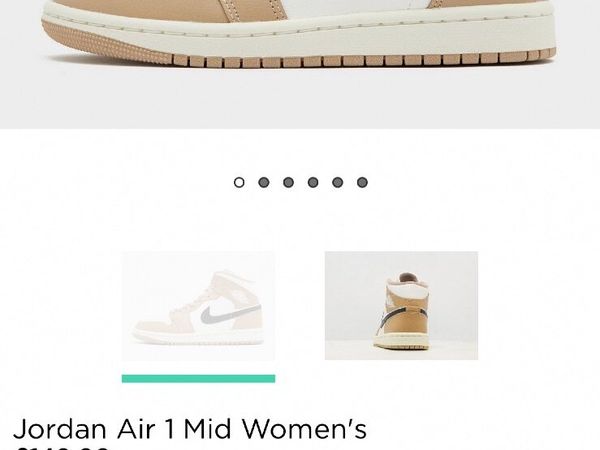Click the tan ribbed outsole in main photo

coord(364,61)
